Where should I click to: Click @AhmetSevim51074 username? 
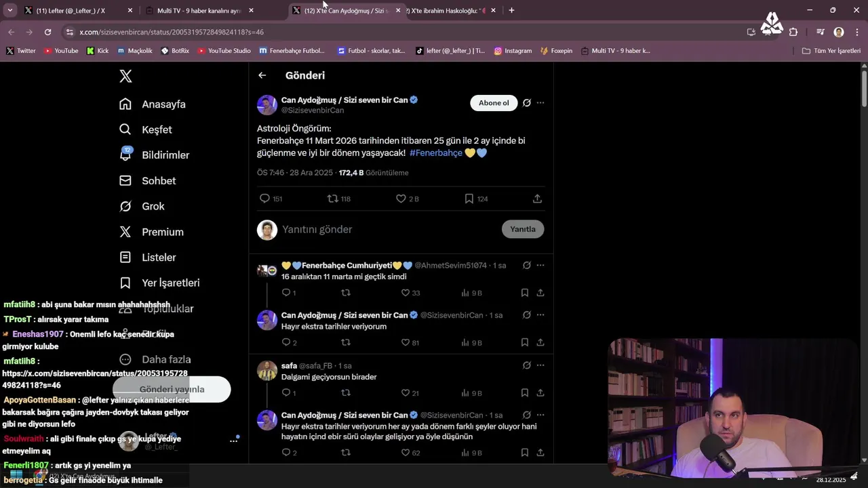tap(450, 265)
